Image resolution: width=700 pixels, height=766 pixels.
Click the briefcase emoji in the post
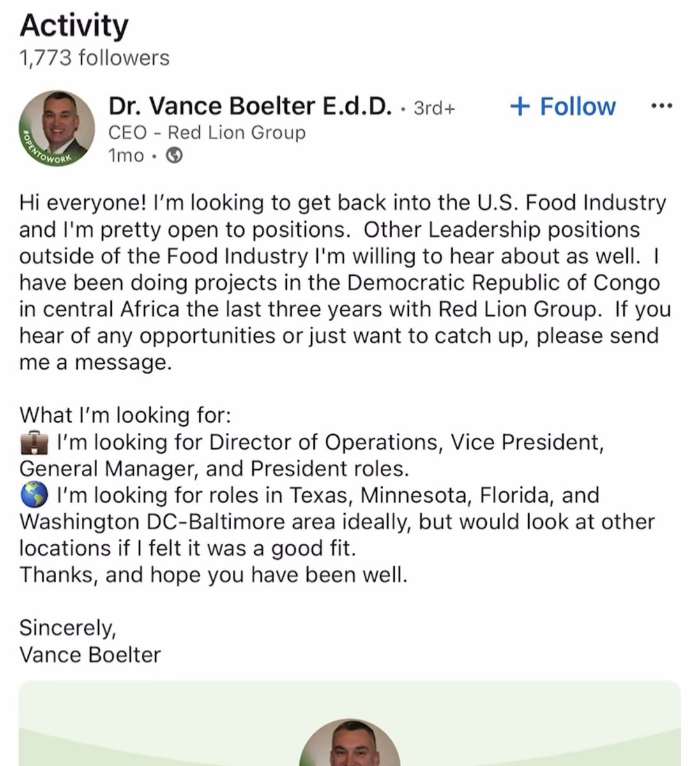pyautogui.click(x=35, y=442)
